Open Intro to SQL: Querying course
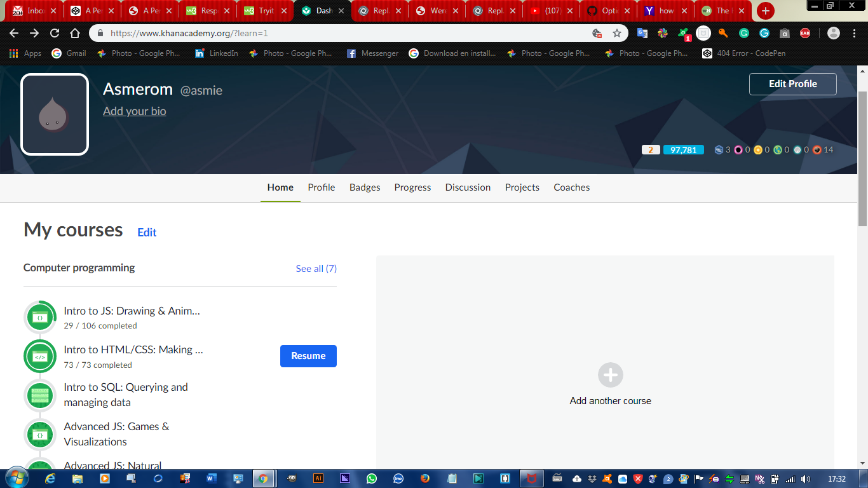Viewport: 868px width, 488px height. (x=126, y=395)
